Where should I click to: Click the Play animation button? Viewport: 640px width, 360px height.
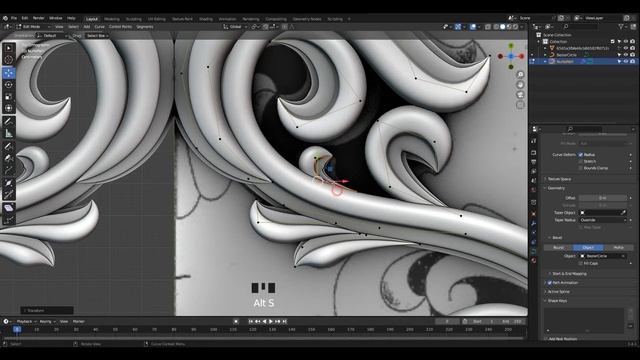(x=271, y=322)
